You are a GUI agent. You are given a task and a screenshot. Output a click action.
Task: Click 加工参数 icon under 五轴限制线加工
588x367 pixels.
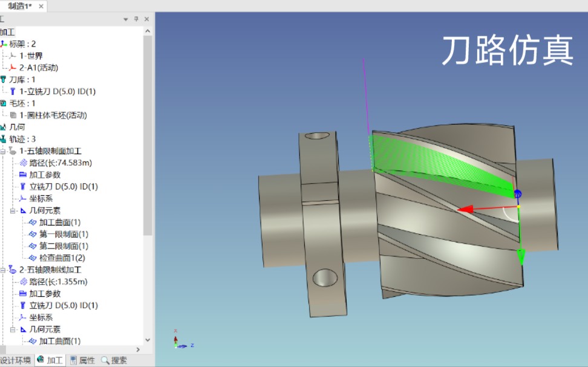coord(23,293)
